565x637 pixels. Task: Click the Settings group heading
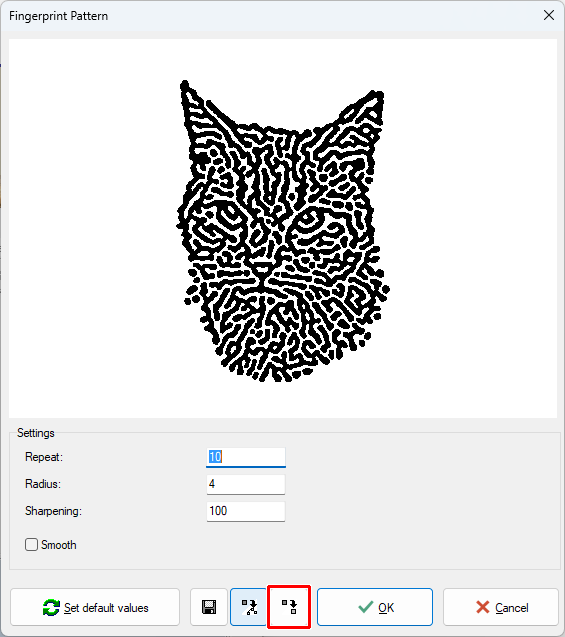pyautogui.click(x=36, y=433)
